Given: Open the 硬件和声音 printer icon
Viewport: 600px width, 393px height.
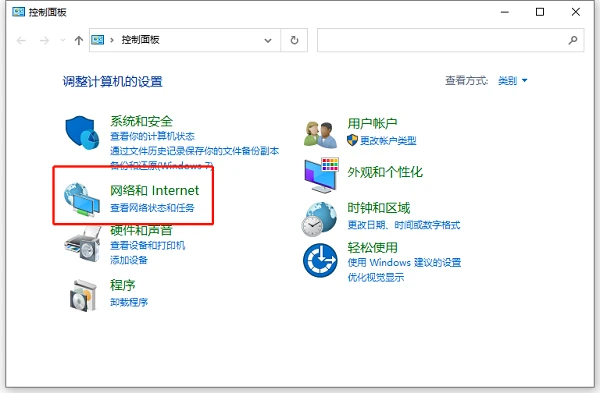Looking at the screenshot, I should click(83, 244).
